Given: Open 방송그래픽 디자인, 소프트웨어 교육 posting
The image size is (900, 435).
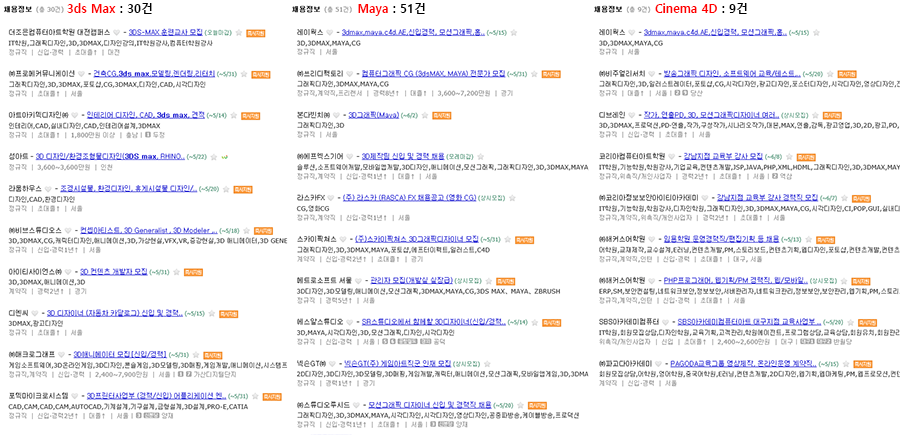Looking at the screenshot, I should [732, 74].
